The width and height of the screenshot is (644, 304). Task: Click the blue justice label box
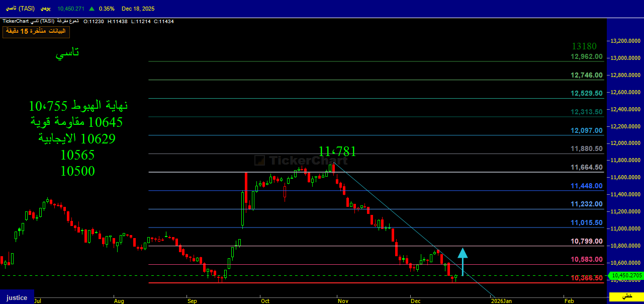(17, 297)
